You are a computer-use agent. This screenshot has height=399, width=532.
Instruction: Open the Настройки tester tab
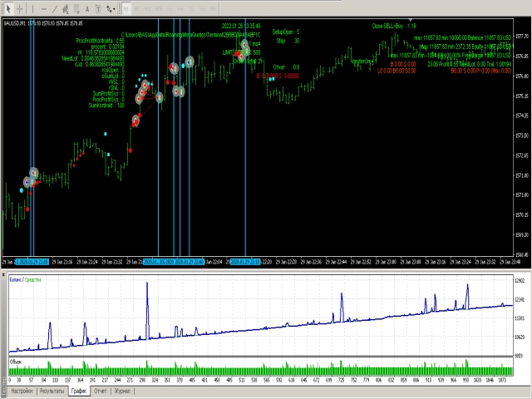pos(22,391)
